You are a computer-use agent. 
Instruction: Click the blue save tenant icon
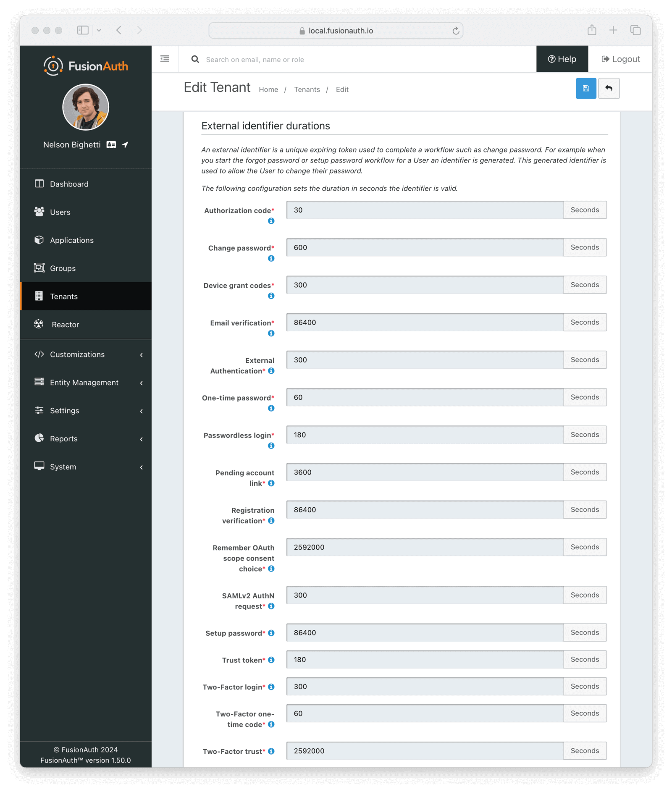tap(585, 89)
